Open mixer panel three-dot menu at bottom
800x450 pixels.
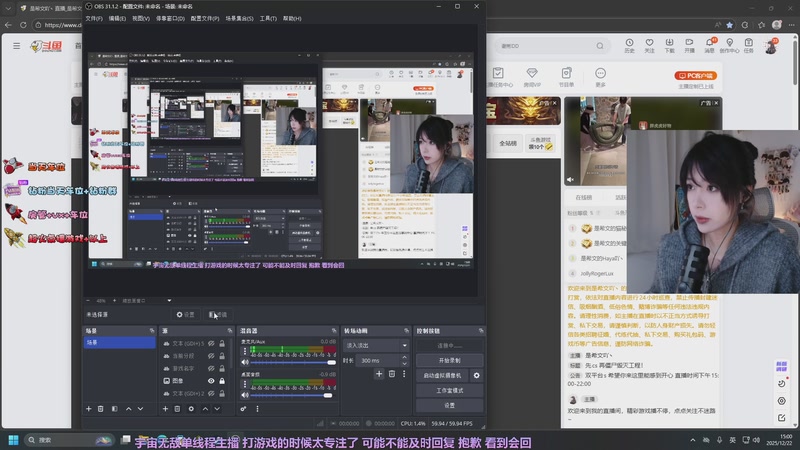pos(257,409)
